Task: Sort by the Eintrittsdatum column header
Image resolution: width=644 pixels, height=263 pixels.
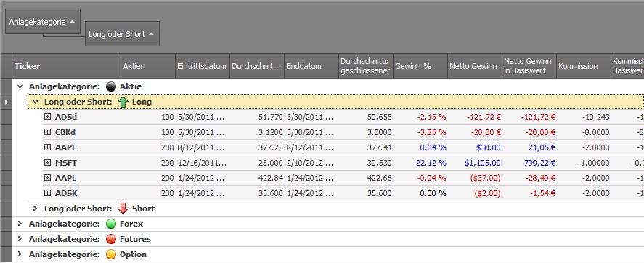Action: (x=203, y=66)
